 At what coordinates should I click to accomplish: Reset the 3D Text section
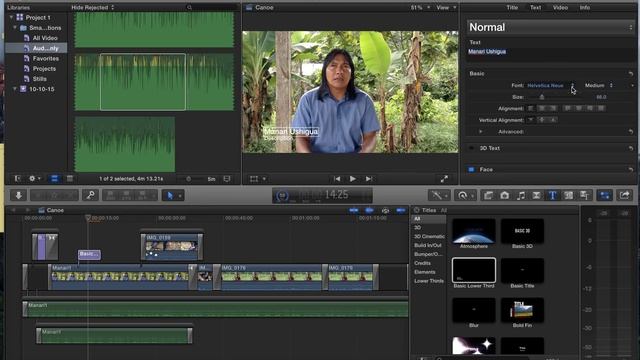click(x=631, y=148)
